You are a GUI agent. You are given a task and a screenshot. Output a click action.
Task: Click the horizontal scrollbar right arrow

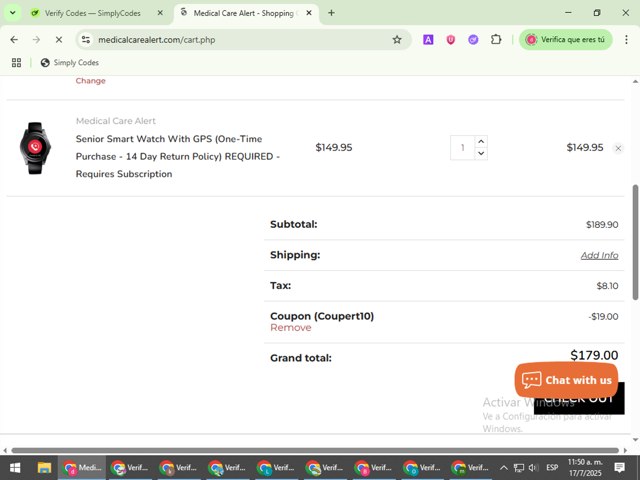coord(626,450)
